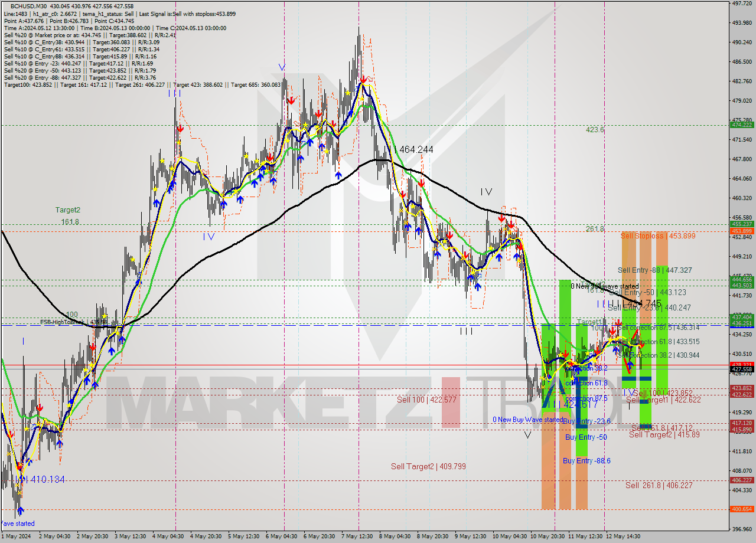Click the '2 May 04:30' time axis label

tap(55, 537)
